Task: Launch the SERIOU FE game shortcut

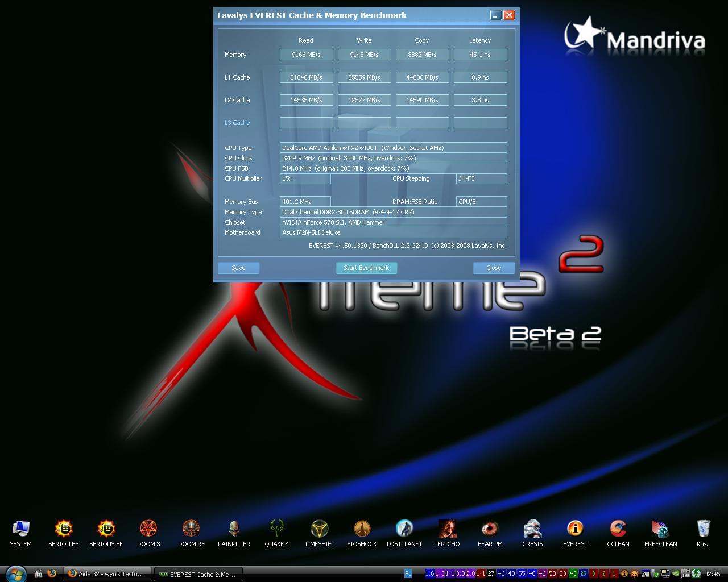Action: click(63, 533)
